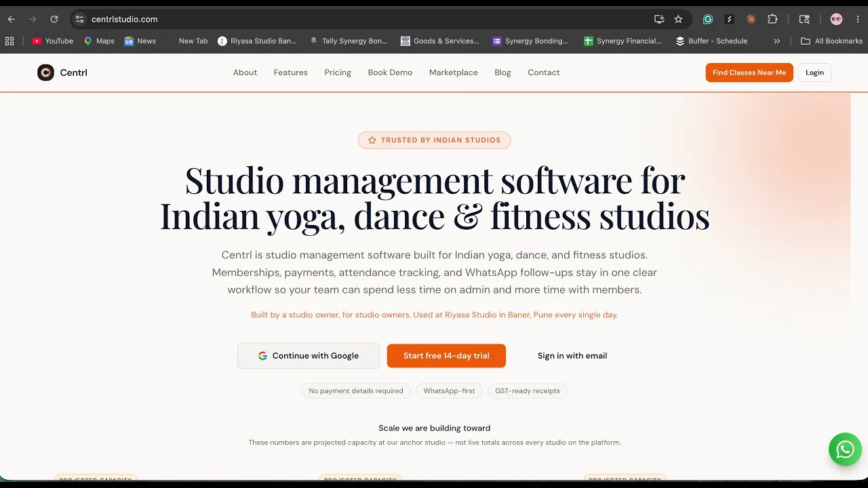Open the Riyasa Studio Ban... bookmark
This screenshot has width=868, height=488.
(x=257, y=41)
